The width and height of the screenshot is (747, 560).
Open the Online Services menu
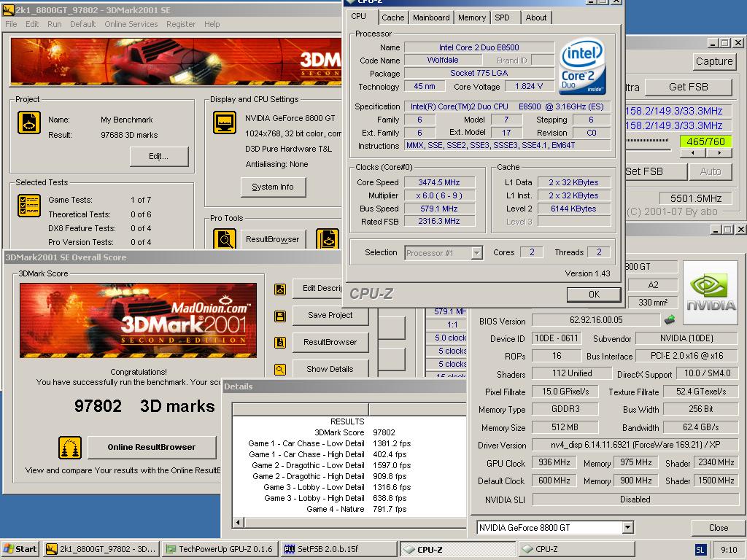pos(131,24)
